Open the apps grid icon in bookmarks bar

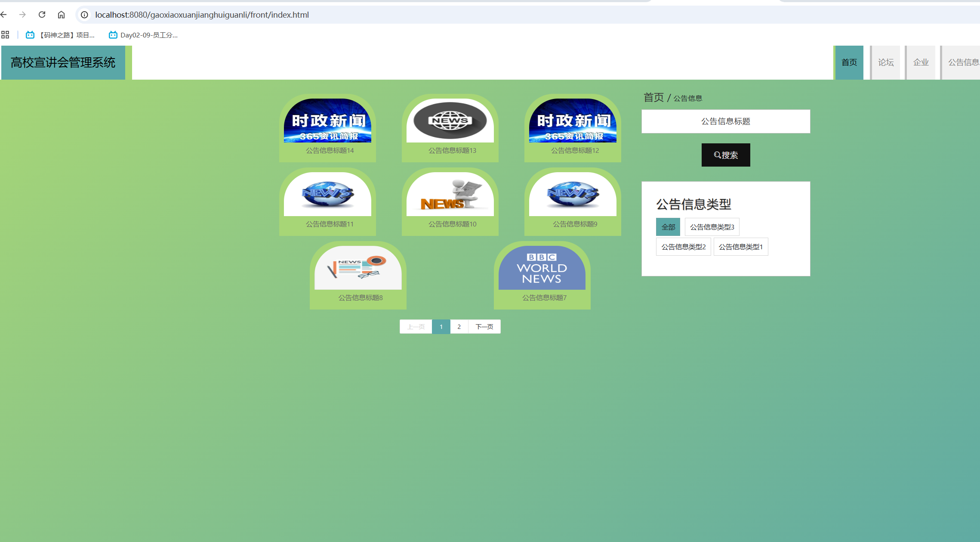click(5, 35)
